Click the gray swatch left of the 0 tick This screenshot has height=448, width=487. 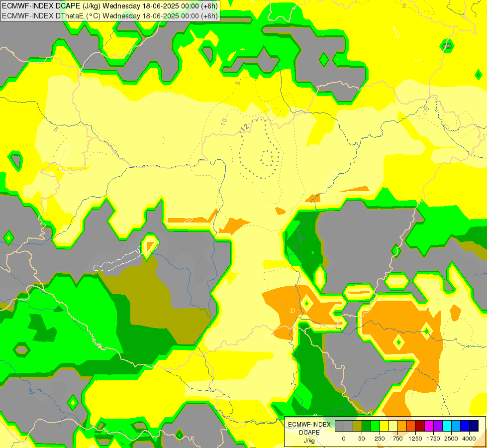[x=339, y=426]
